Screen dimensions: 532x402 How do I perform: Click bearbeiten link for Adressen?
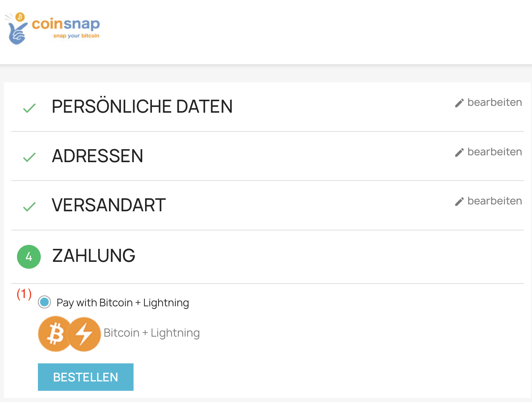(494, 152)
